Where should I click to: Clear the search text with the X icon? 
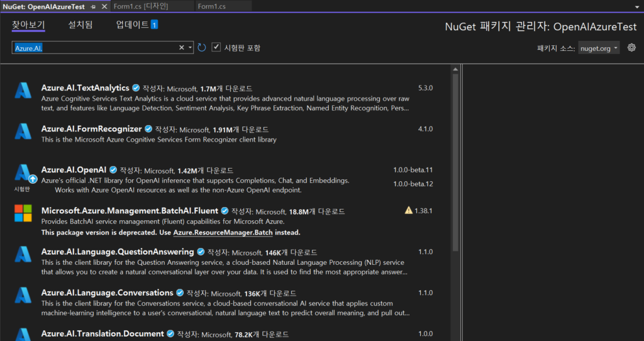click(182, 48)
